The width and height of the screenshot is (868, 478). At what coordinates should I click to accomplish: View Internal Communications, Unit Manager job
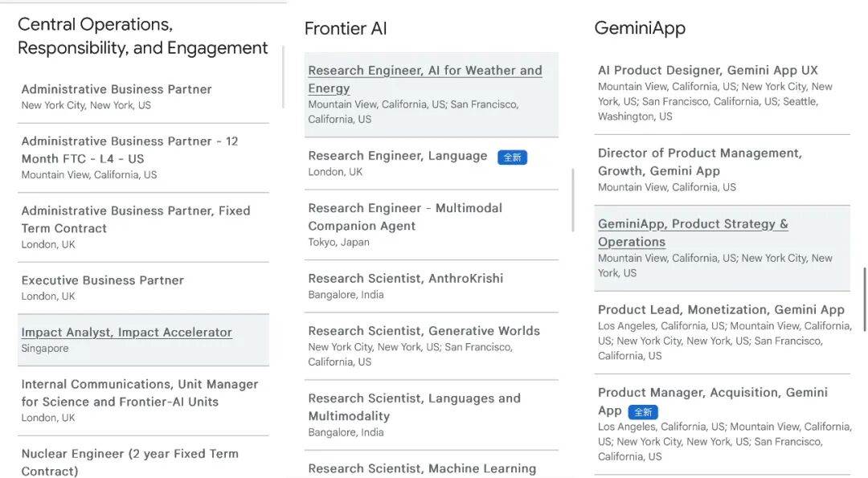click(x=139, y=393)
